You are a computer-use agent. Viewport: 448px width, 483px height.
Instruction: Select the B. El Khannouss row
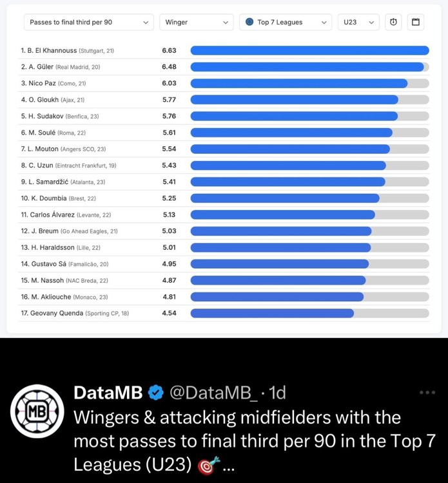click(224, 50)
